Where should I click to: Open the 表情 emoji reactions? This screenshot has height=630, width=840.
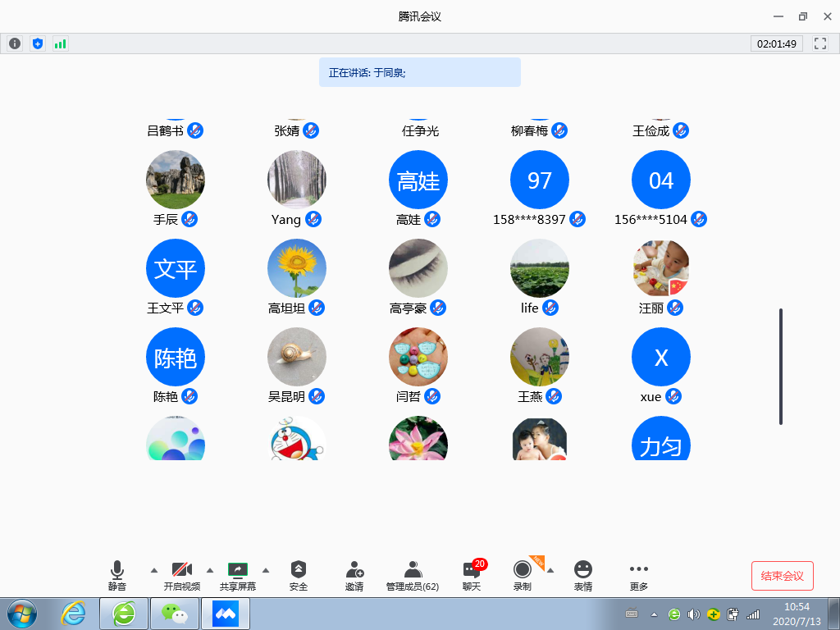coord(583,575)
